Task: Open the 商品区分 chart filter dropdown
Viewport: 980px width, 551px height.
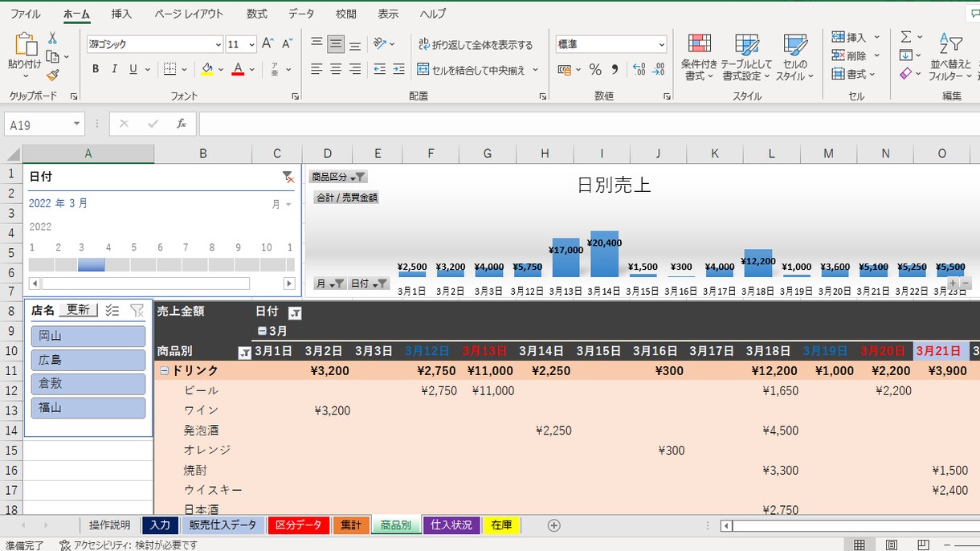Action: click(x=360, y=177)
